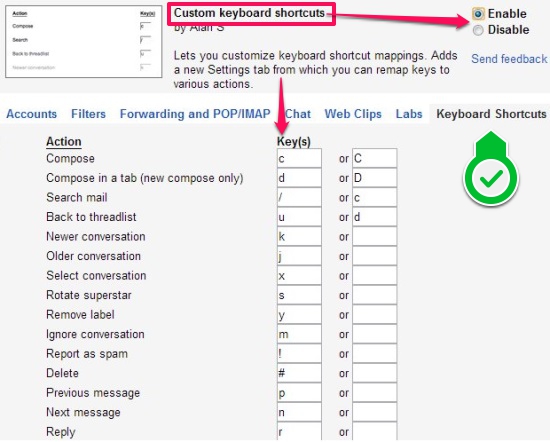Image resolution: width=550 pixels, height=442 pixels.
Task: Click the Reply shortcut key field
Action: click(x=299, y=431)
